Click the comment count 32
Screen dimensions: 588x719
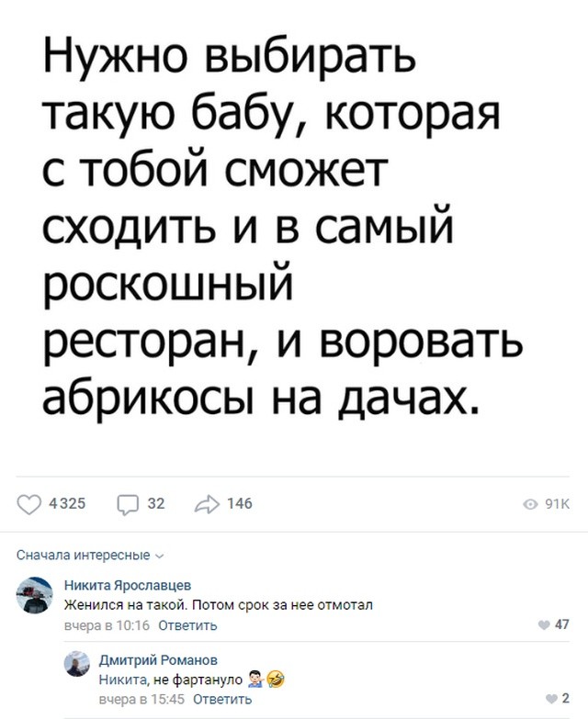click(x=156, y=503)
